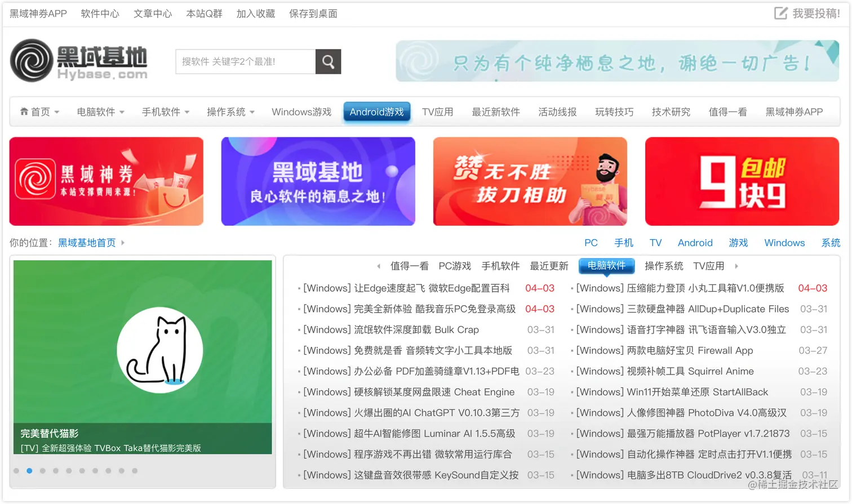852x504 pixels.
Task: Open 值得一看 in main navigation
Action: (728, 112)
